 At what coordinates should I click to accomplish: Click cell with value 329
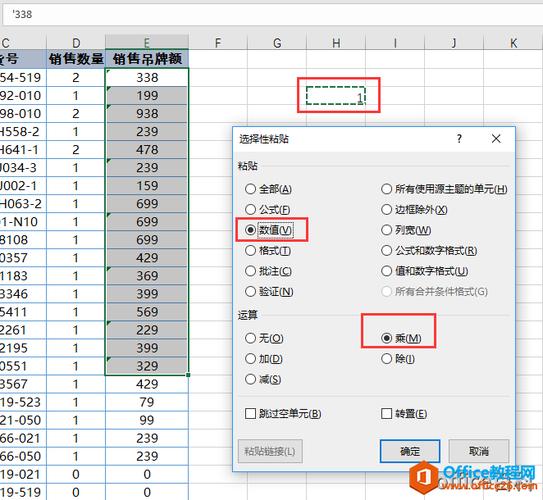pyautogui.click(x=147, y=366)
